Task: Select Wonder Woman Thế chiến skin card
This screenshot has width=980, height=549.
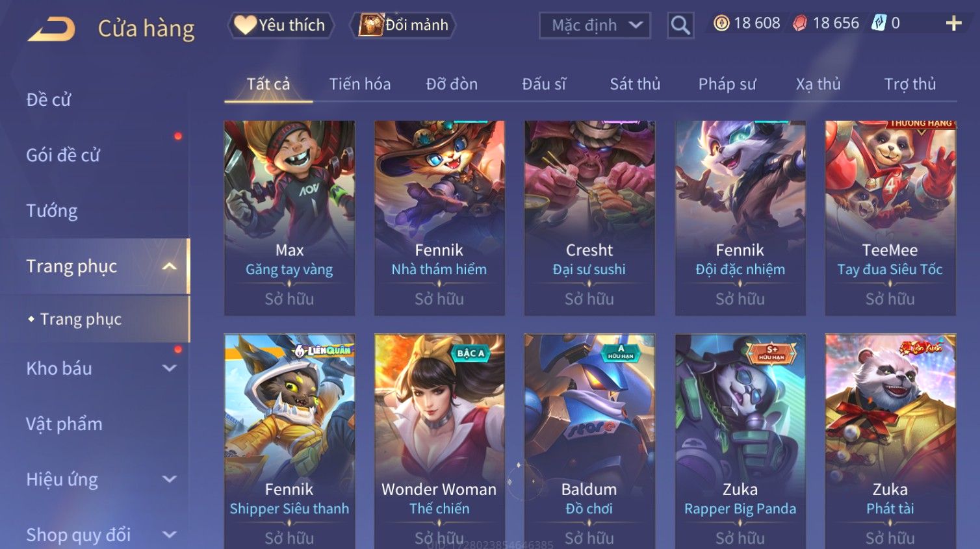Action: [439, 442]
